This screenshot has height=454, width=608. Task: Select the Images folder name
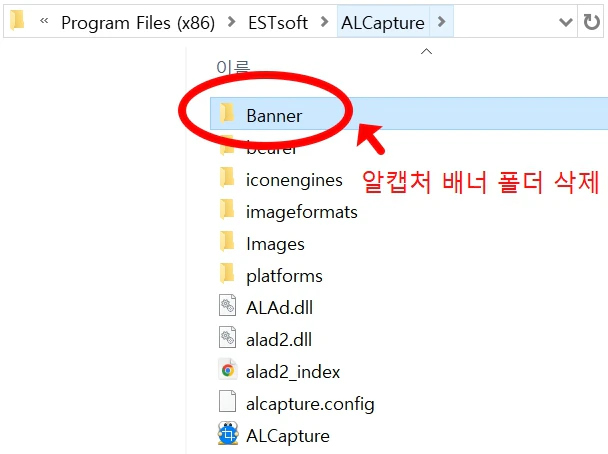coord(275,245)
